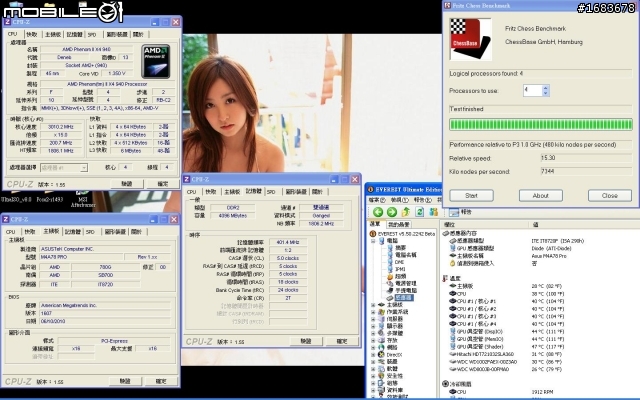Open the MSI Afterburner desktop shortcut
Image resolution: width=640 pixels, height=400 pixels.
(83, 199)
